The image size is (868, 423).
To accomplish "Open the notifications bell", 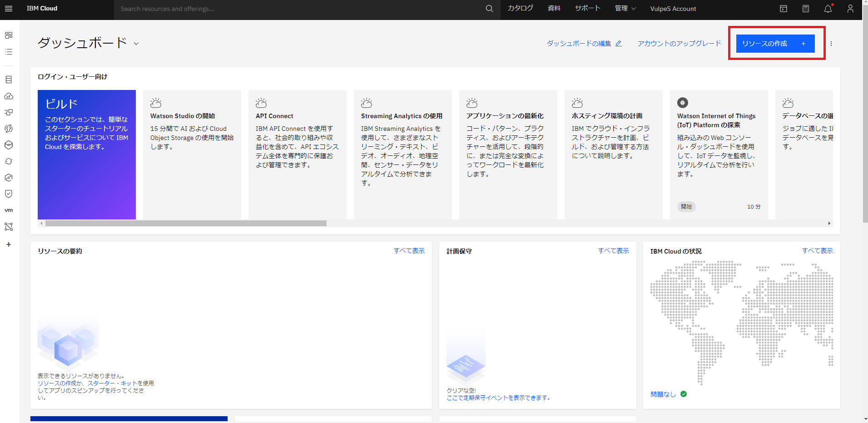I will coord(828,8).
